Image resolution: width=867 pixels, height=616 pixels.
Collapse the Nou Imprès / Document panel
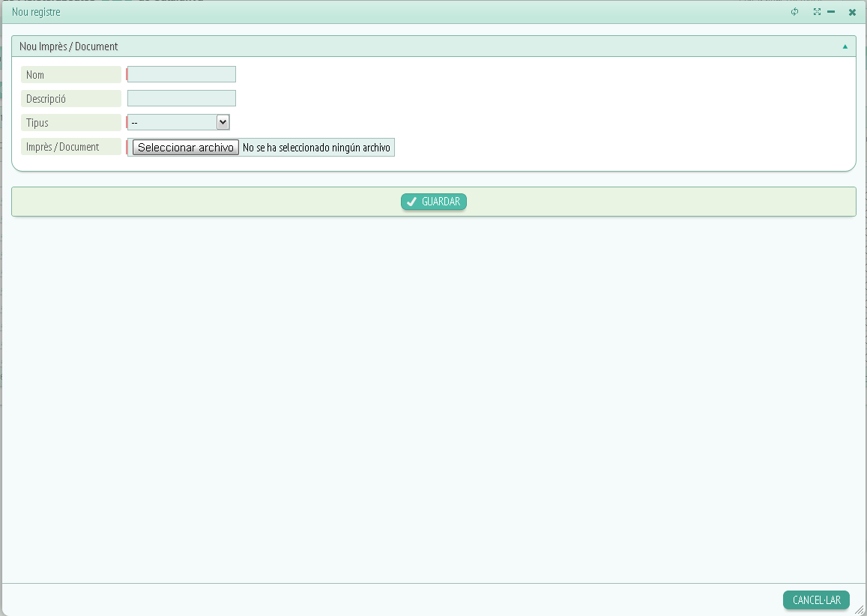(x=845, y=46)
